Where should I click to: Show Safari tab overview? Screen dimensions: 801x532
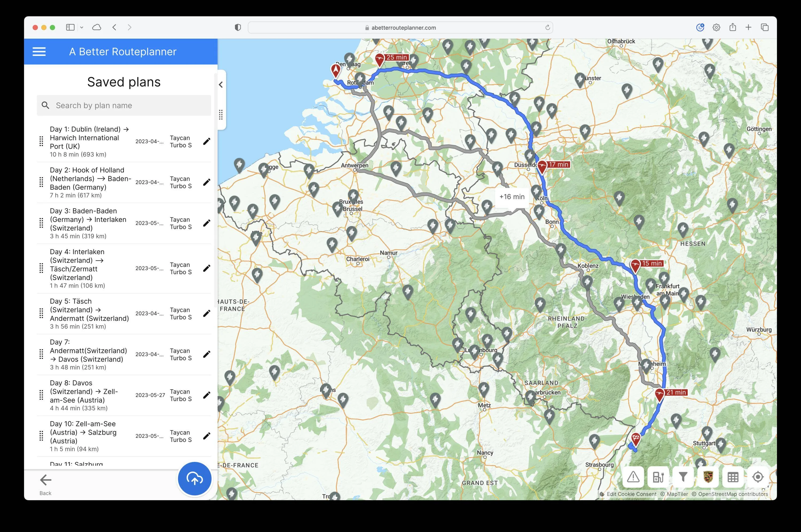(x=764, y=27)
